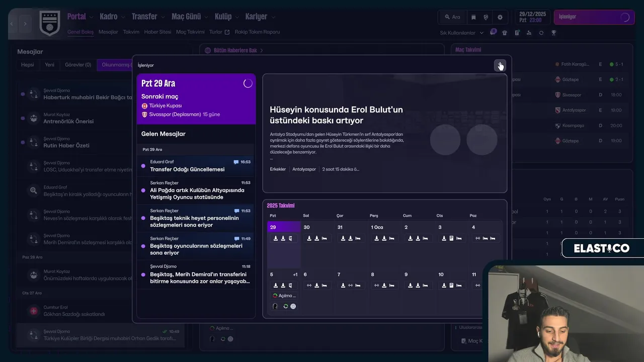Viewport: 644px width, 362px height.
Task: Click the person avatar icon on day 5
Action: 275,306
